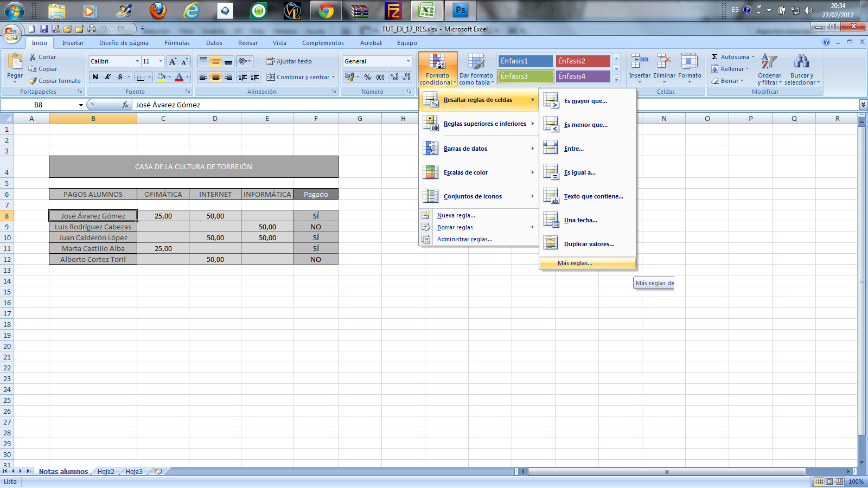Open the General number format dropdown
868x488 pixels.
(407, 61)
